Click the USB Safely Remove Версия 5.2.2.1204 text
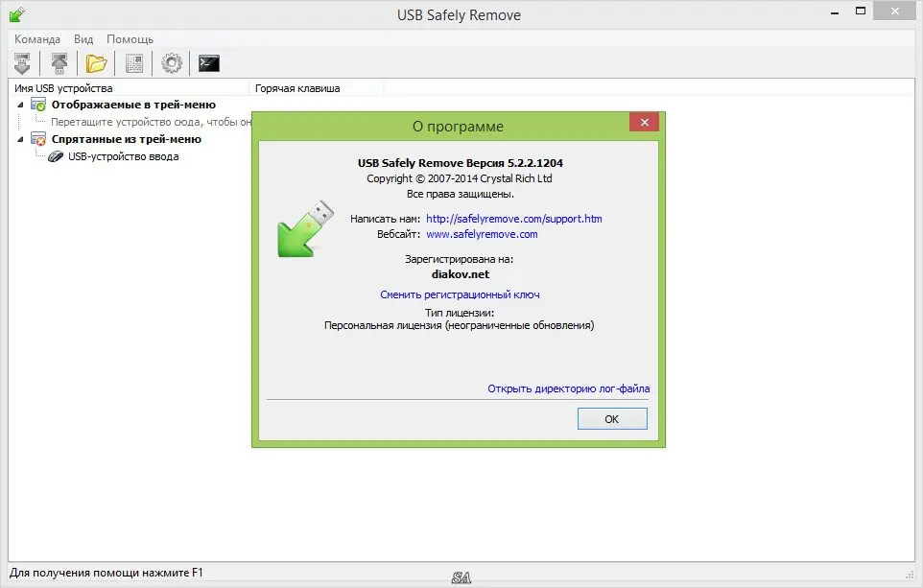 pyautogui.click(x=461, y=163)
